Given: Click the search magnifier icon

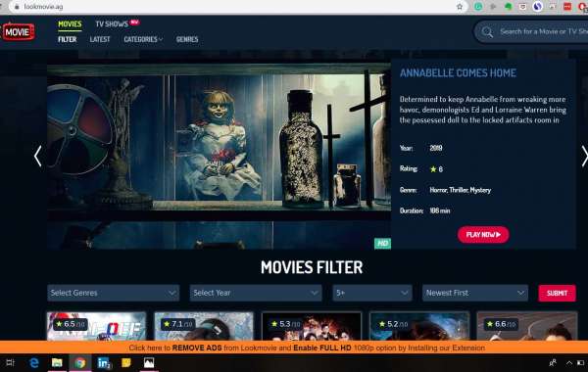Looking at the screenshot, I should [487, 32].
